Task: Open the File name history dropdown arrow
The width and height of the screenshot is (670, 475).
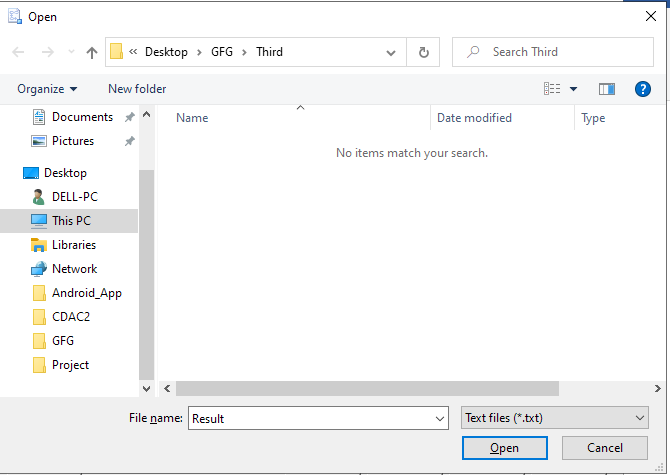Action: 440,418
